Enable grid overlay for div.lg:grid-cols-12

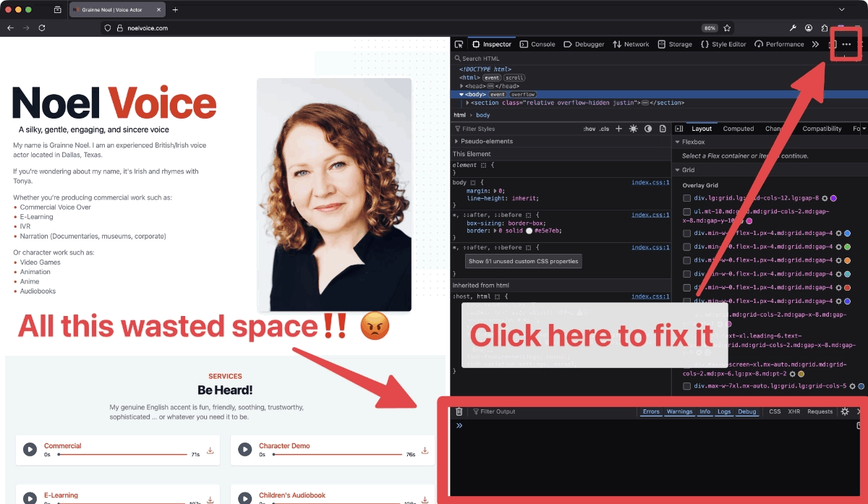pos(686,197)
